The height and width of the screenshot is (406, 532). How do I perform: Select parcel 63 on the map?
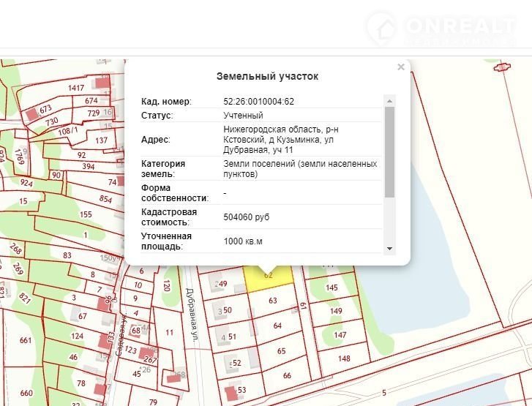tap(273, 301)
